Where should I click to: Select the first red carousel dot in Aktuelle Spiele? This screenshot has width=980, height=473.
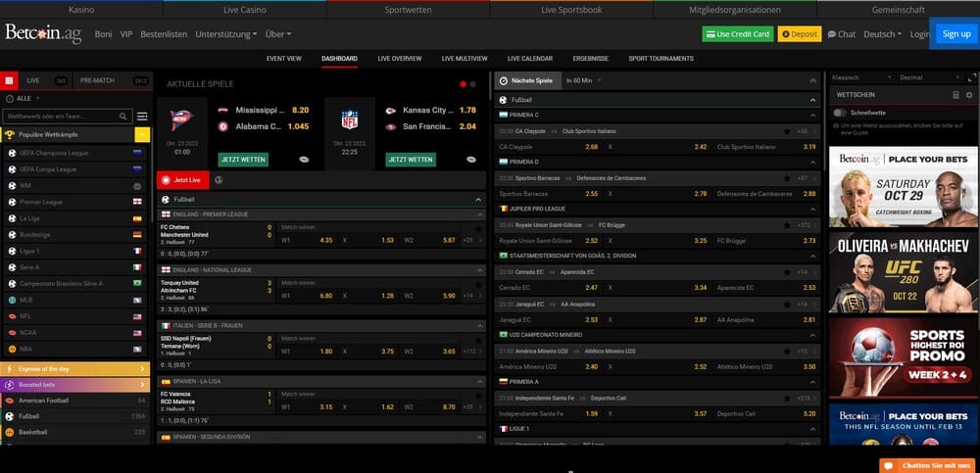464,83
